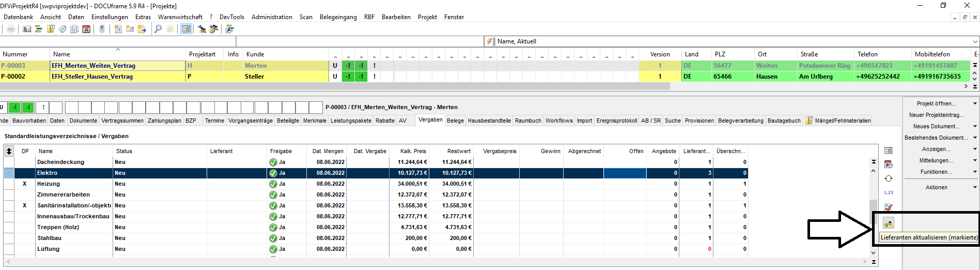Click the new mail envelope toolbar icon
The width and height of the screenshot is (980, 270).
coord(130,29)
